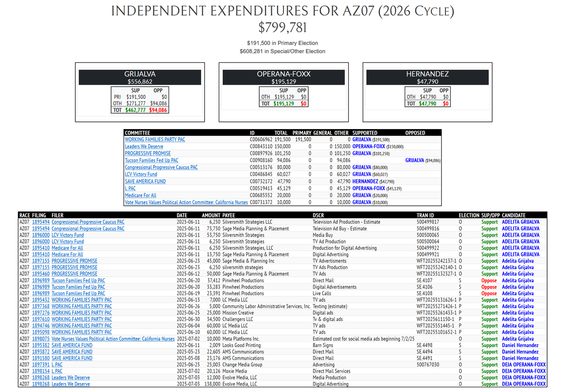Open filing number 1897391
The height and width of the screenshot is (392, 568).
(40, 365)
